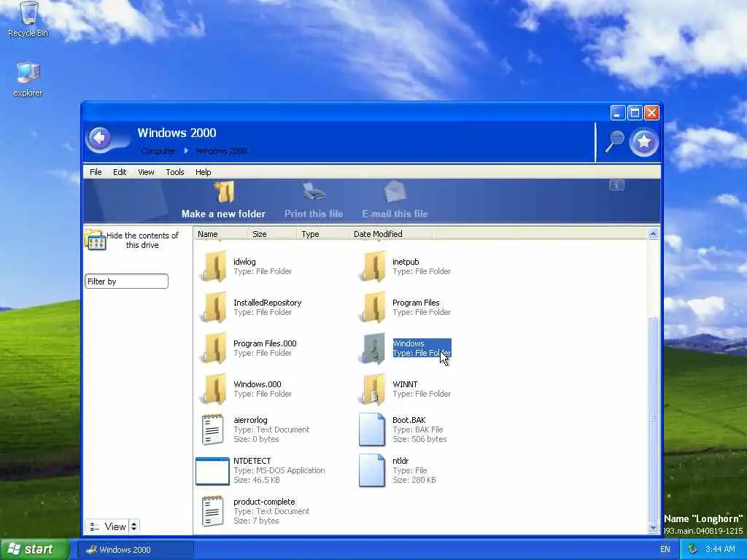Viewport: 747px width, 560px height.
Task: Go back with the round back arrow button
Action: coord(99,139)
